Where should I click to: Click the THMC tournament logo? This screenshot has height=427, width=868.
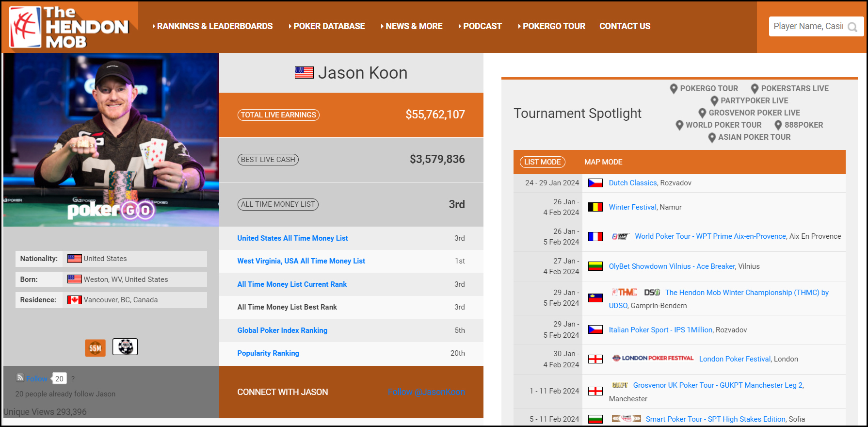point(624,292)
